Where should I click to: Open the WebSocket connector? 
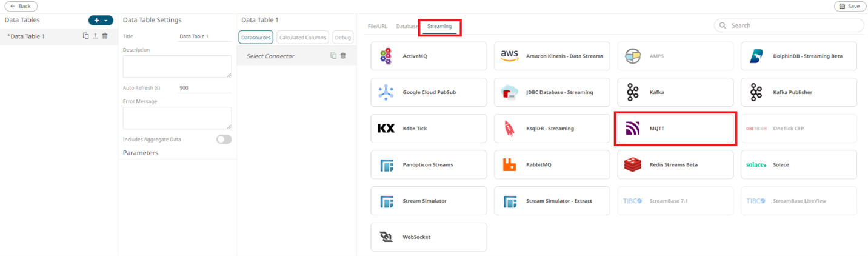(x=429, y=237)
